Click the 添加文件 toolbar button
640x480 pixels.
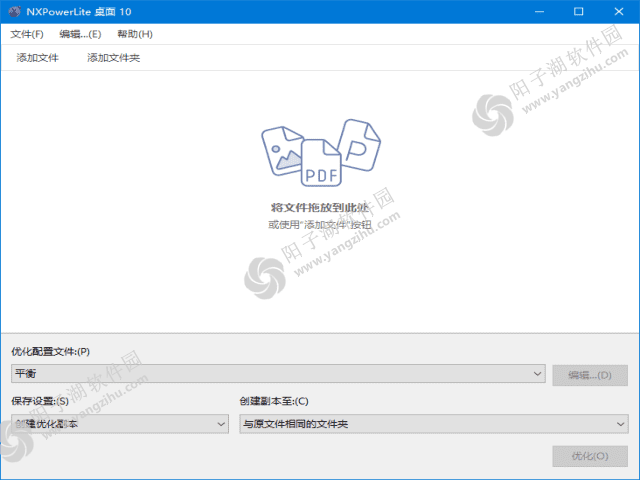tap(38, 58)
